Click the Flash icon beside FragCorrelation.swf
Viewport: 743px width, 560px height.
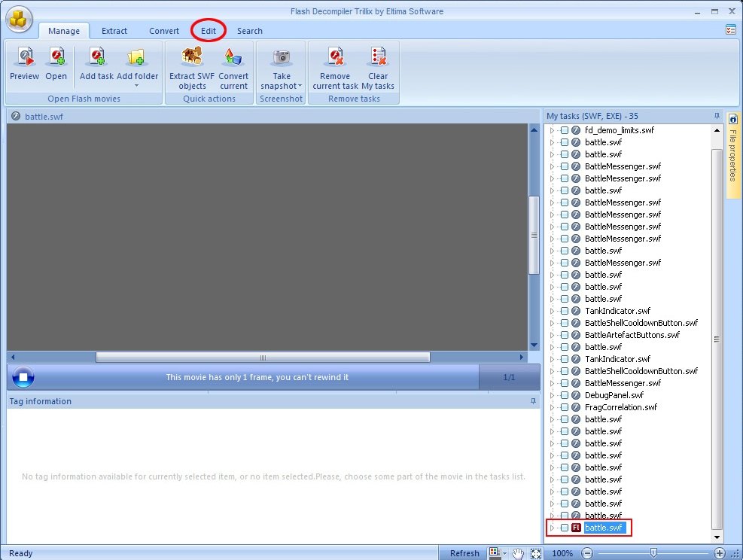tap(576, 407)
